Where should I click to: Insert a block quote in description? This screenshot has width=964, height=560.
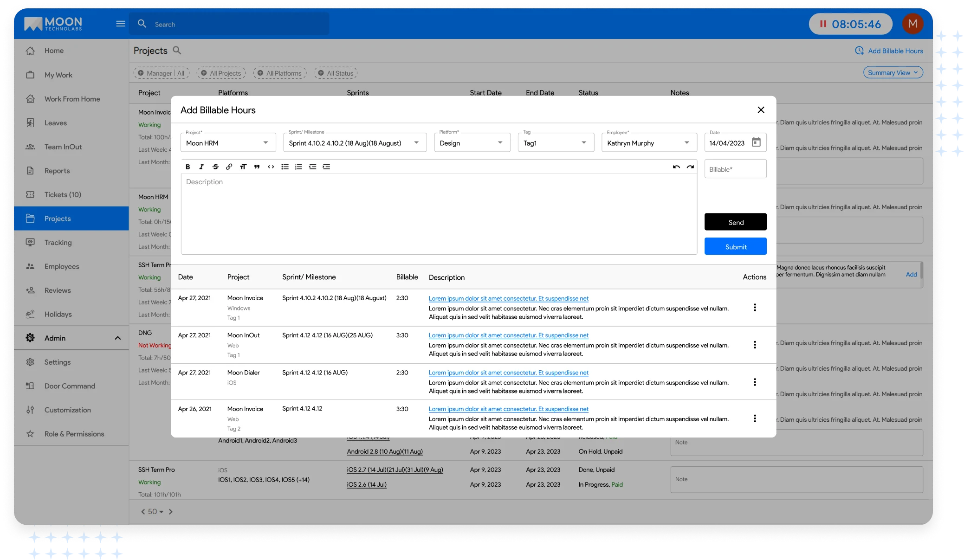point(257,167)
